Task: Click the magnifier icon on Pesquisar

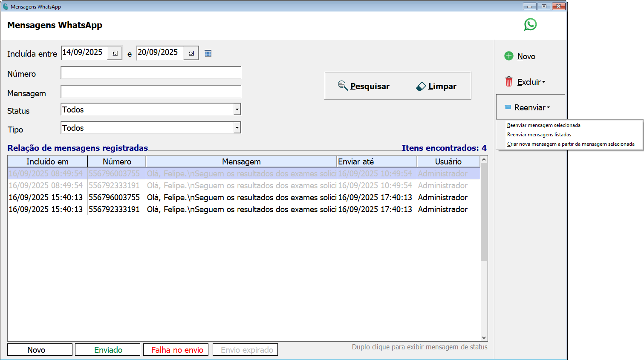Action: point(343,86)
